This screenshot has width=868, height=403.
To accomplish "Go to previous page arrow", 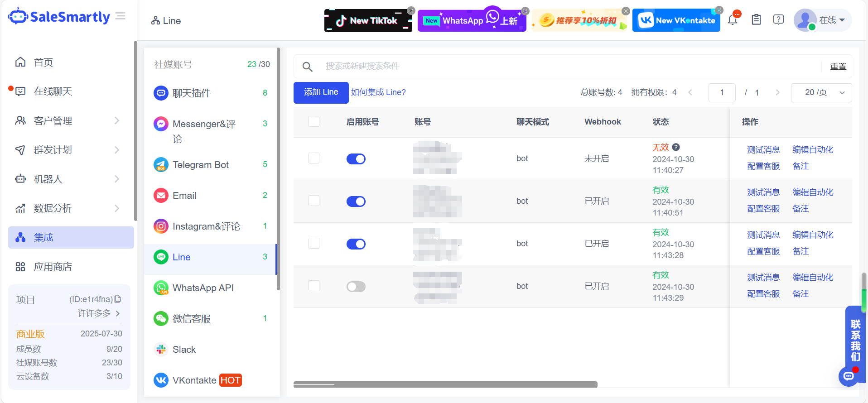I will (x=690, y=92).
